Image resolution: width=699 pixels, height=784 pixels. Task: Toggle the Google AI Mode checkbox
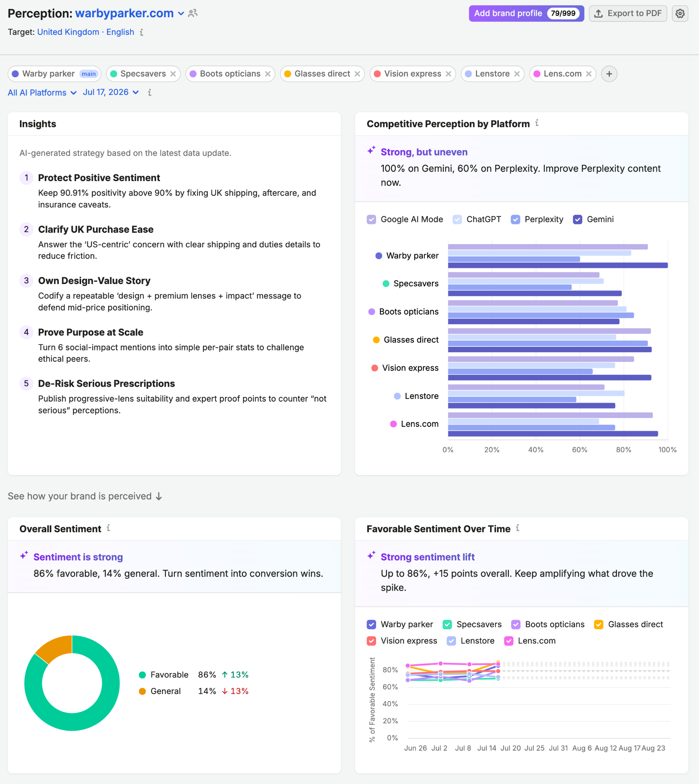(x=371, y=219)
